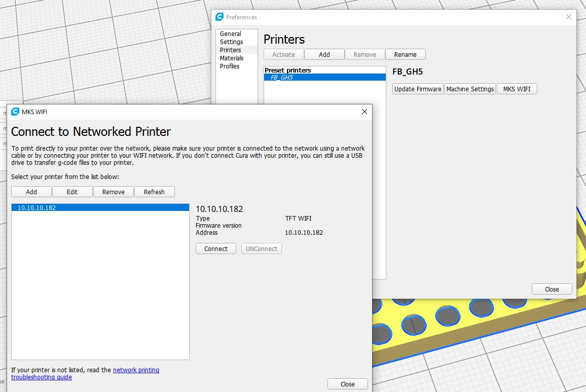Click Update Firmware button

[x=418, y=89]
